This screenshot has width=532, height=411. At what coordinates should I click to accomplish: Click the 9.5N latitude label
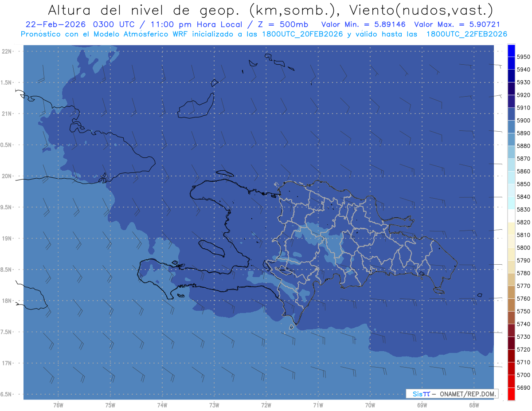pos(6,207)
